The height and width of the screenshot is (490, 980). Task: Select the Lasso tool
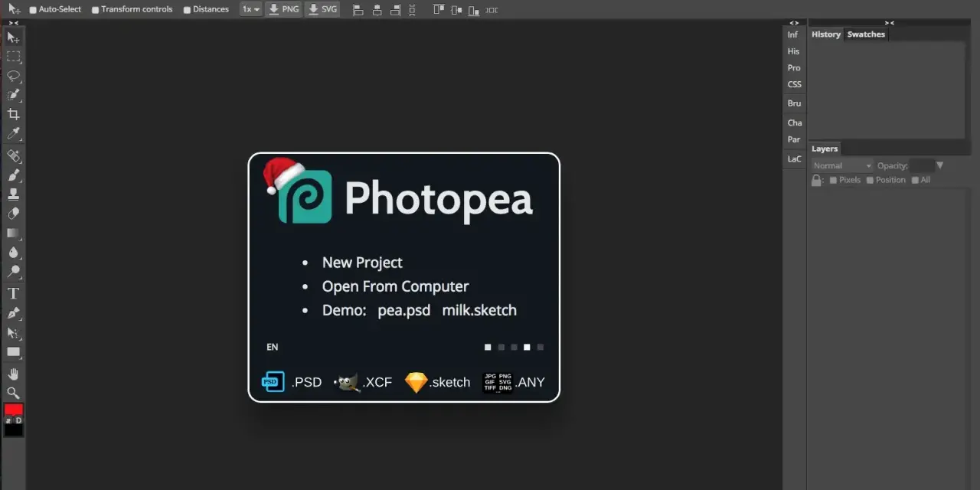[x=13, y=76]
